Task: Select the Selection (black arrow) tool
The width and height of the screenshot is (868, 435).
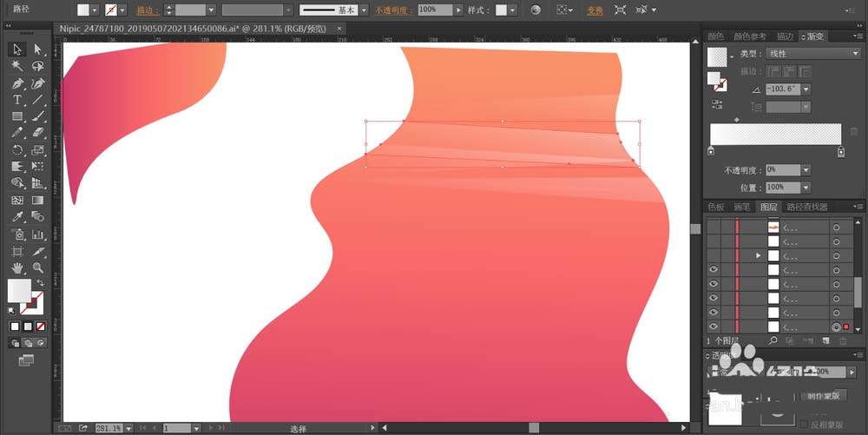Action: (17, 49)
